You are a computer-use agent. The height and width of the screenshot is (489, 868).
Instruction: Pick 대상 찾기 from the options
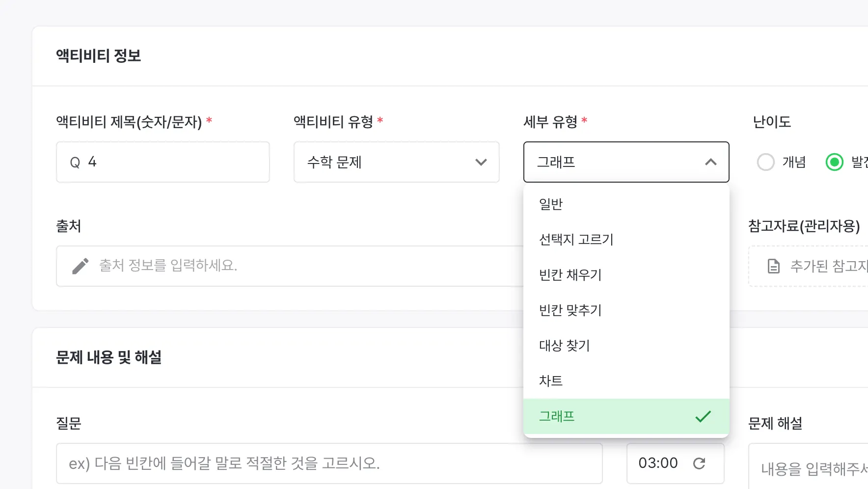[564, 346]
